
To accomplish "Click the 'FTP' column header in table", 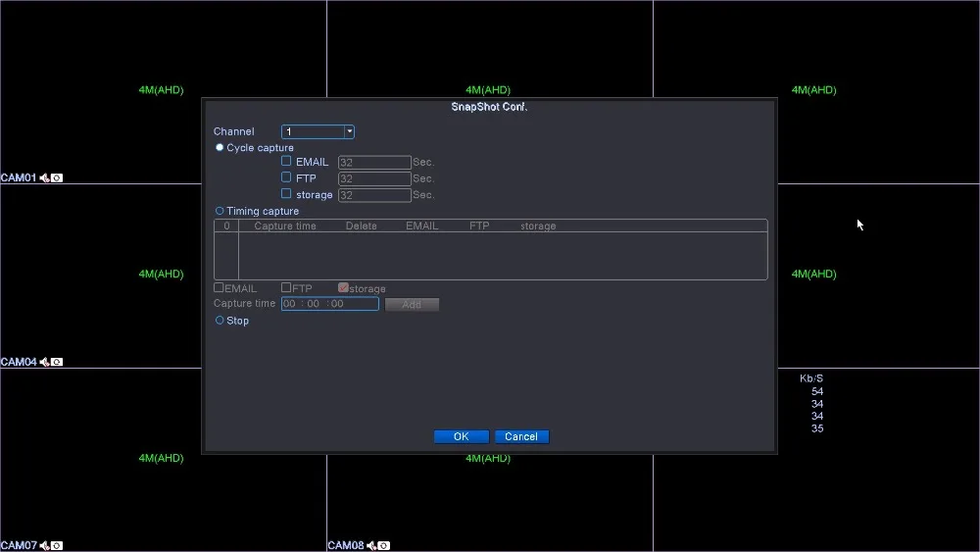I will 479,226.
